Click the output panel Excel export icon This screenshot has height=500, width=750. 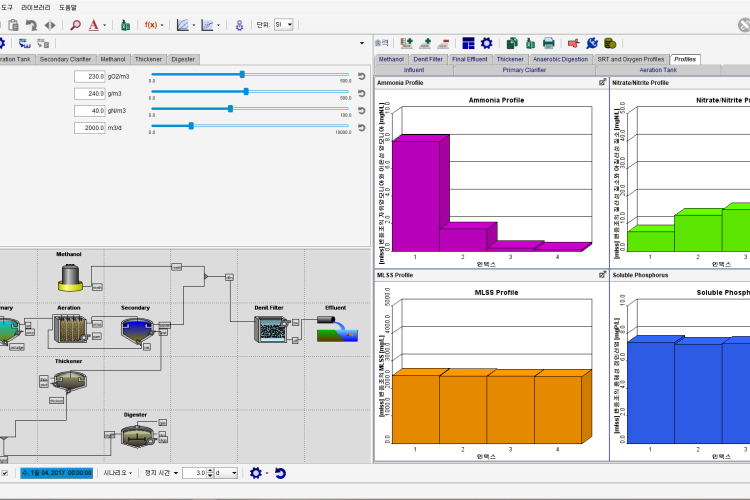click(530, 44)
